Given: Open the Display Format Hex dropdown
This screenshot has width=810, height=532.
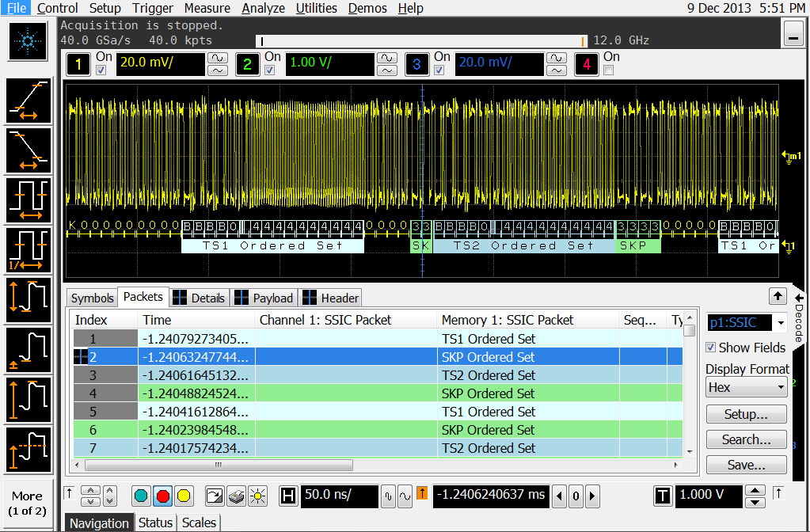Looking at the screenshot, I should click(x=746, y=387).
